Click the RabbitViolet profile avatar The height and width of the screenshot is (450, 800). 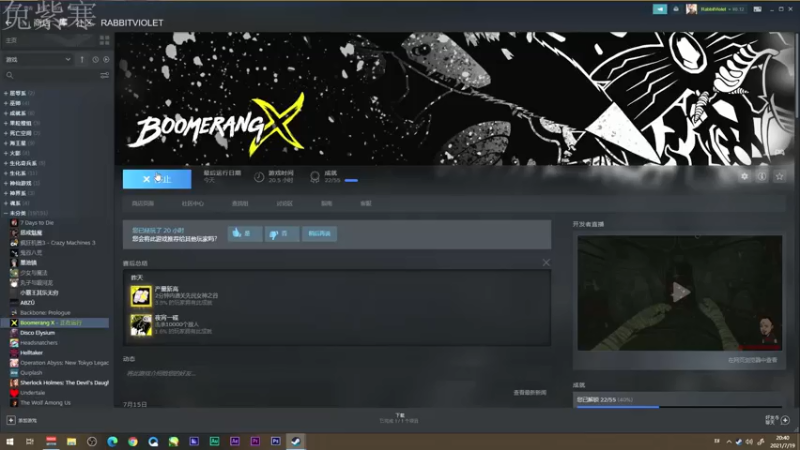click(691, 9)
